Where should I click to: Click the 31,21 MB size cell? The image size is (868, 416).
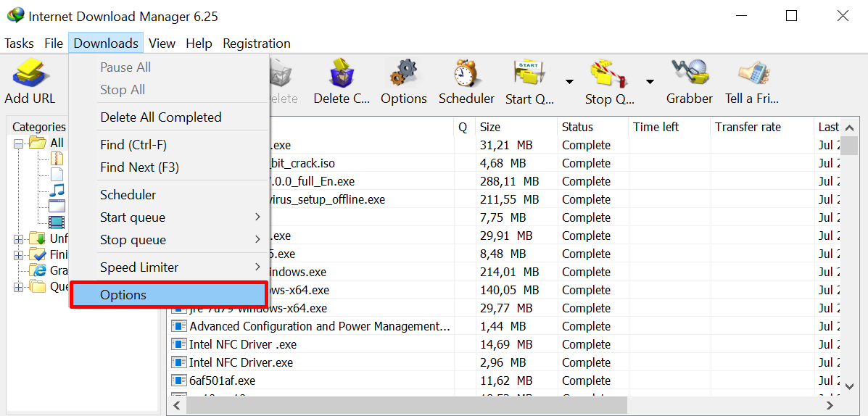[506, 145]
